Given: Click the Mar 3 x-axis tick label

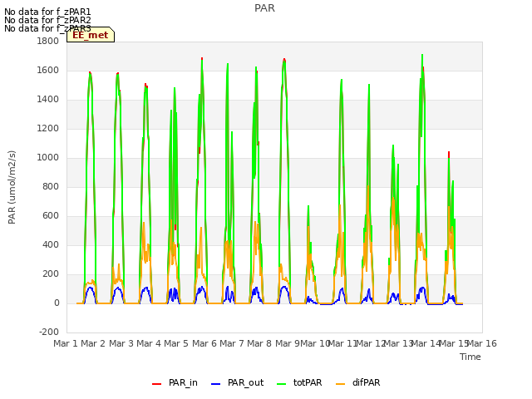Looking at the screenshot, I should (x=121, y=343).
